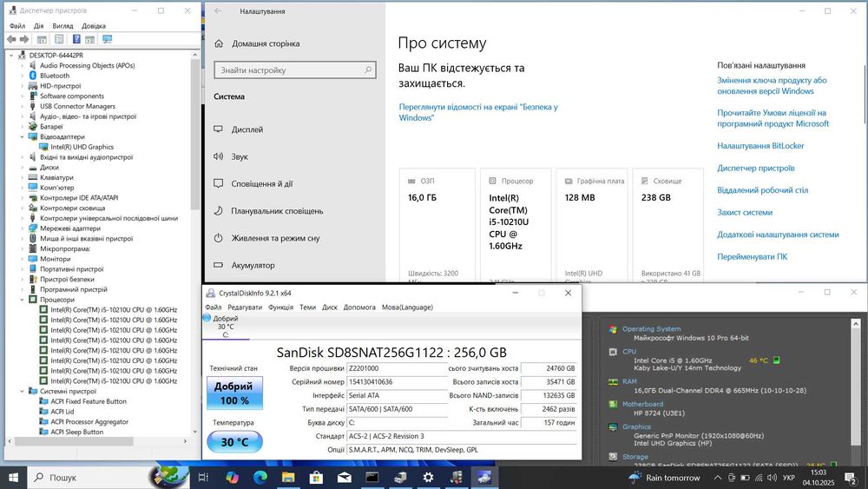Collapse the Відеоадаптери node
868x489 pixels.
pyautogui.click(x=23, y=136)
